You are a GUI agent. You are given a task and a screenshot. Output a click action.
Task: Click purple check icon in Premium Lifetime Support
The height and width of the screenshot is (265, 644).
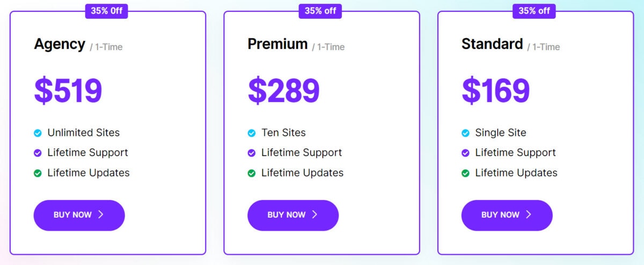[252, 153]
